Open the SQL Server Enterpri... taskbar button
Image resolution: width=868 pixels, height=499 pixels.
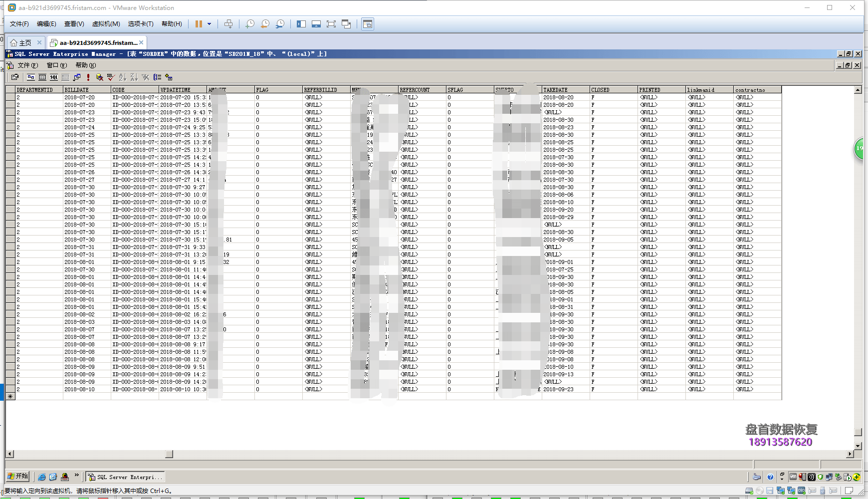coord(125,477)
